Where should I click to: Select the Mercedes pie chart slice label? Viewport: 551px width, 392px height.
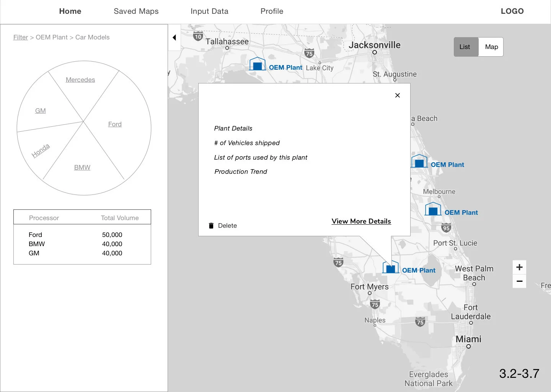click(80, 80)
